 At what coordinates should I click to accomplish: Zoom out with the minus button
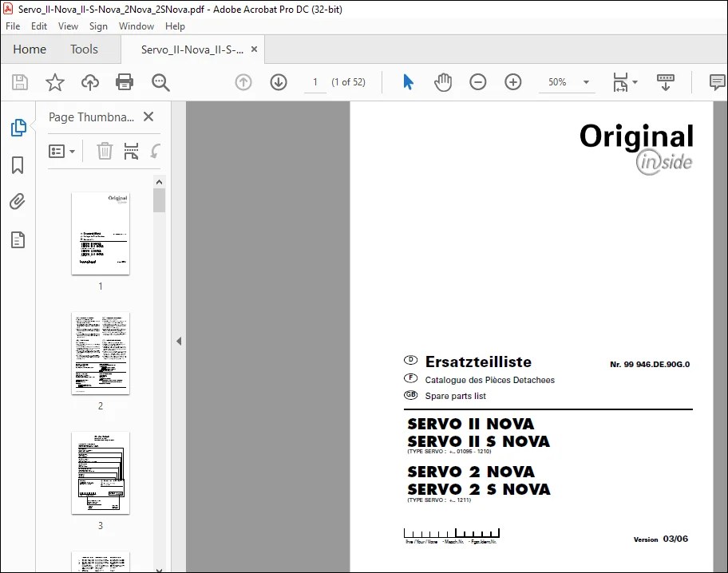point(477,82)
